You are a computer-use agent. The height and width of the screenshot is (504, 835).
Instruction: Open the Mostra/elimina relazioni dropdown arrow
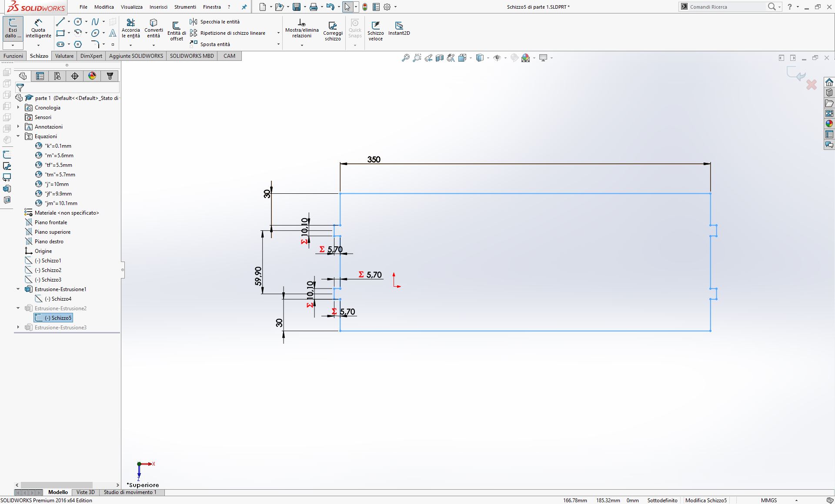[302, 45]
